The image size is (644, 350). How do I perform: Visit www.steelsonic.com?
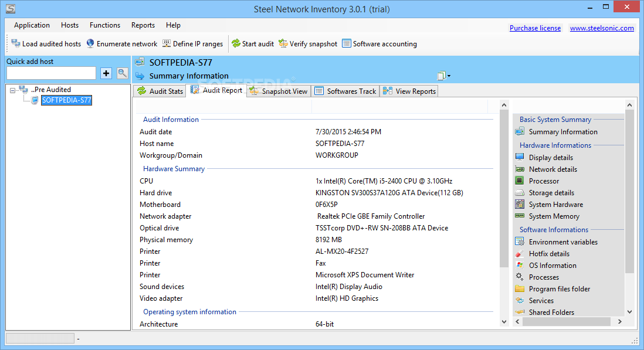pos(602,28)
